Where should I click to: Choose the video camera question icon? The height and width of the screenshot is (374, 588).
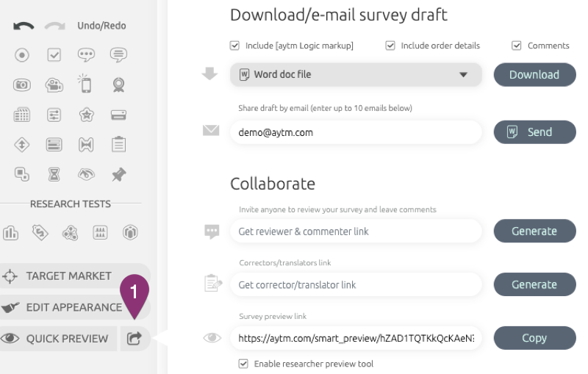(x=54, y=85)
